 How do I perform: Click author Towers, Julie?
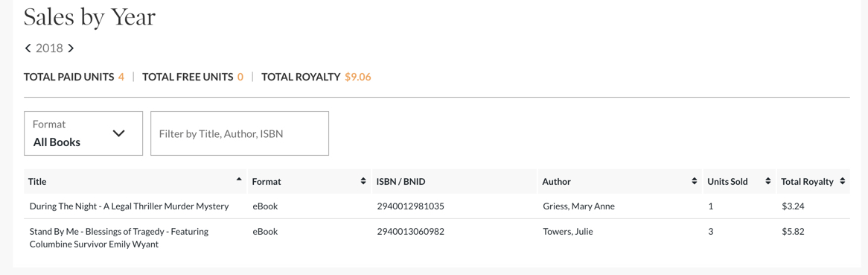(x=568, y=232)
